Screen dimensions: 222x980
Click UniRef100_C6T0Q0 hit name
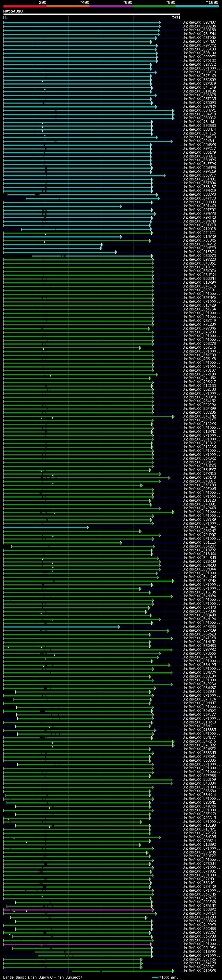click(x=199, y=38)
